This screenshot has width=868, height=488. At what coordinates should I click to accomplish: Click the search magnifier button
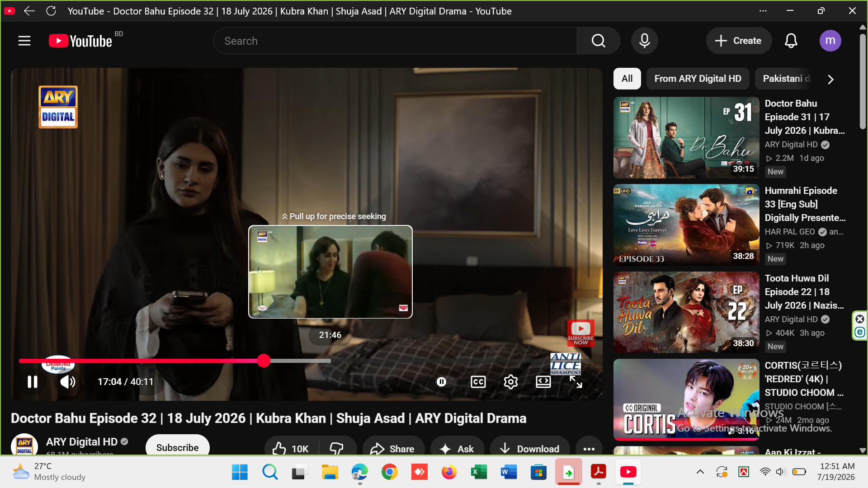[x=598, y=41]
